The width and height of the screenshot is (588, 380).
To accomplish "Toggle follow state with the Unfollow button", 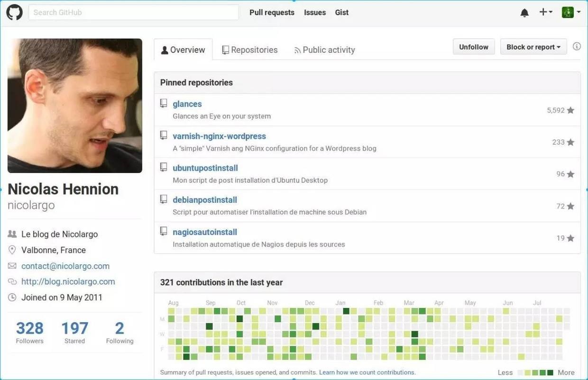I will point(474,47).
